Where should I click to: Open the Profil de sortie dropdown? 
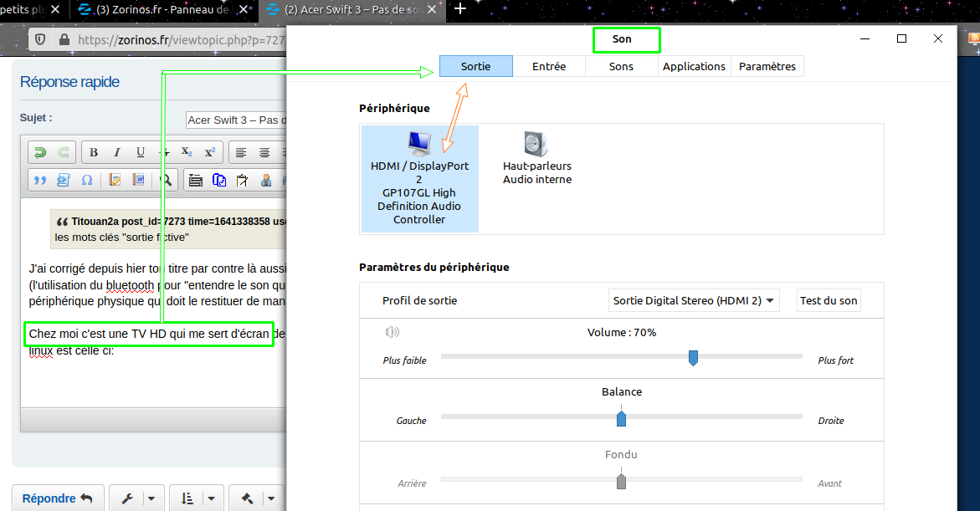(694, 301)
